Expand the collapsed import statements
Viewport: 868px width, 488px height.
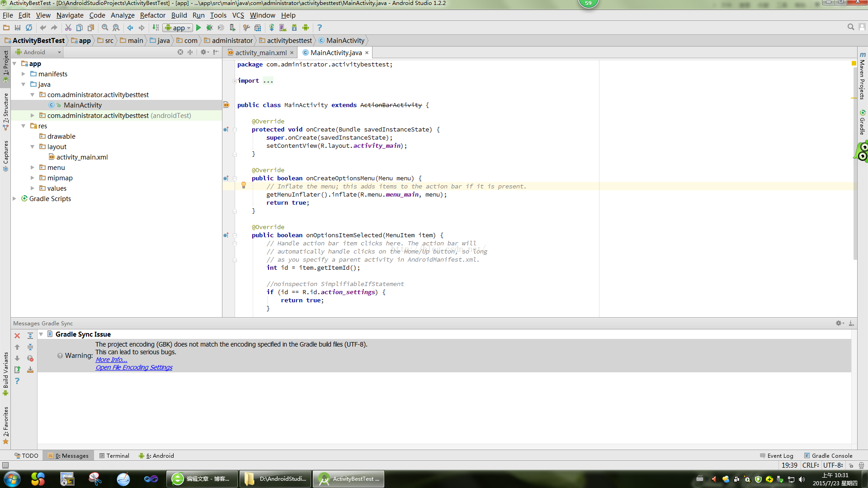coord(235,81)
